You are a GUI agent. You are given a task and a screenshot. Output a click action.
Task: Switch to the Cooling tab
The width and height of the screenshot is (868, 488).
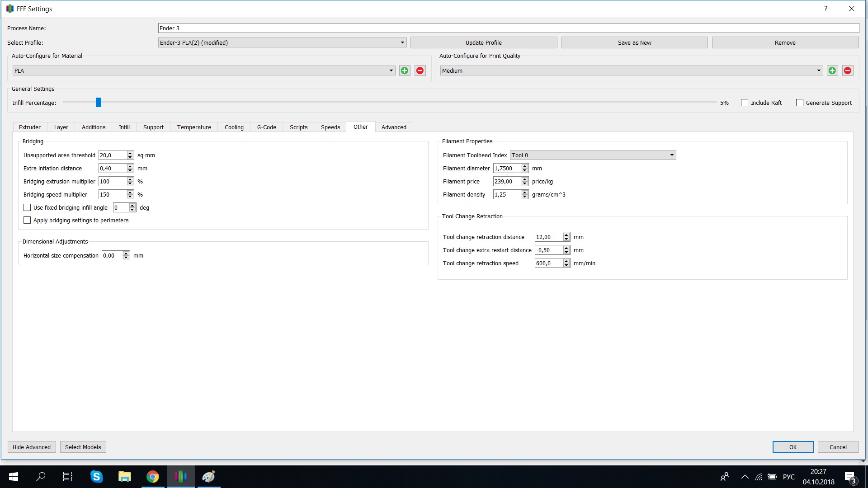234,127
